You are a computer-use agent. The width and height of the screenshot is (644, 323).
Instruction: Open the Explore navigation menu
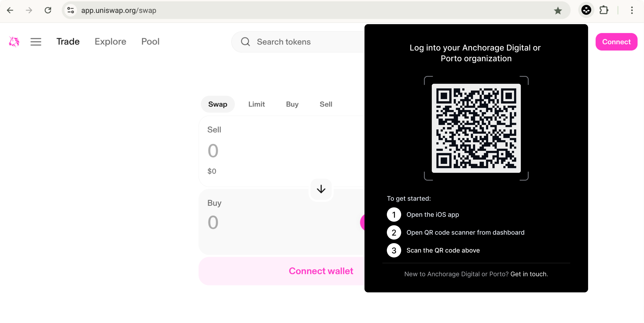(x=110, y=42)
